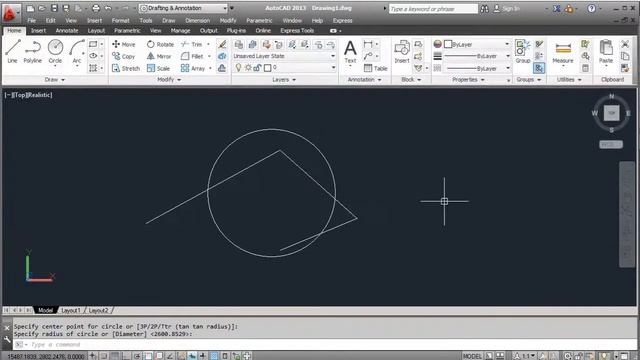Open the Layer Properties manager icon
Viewport: 640px width, 360px height.
239,44
